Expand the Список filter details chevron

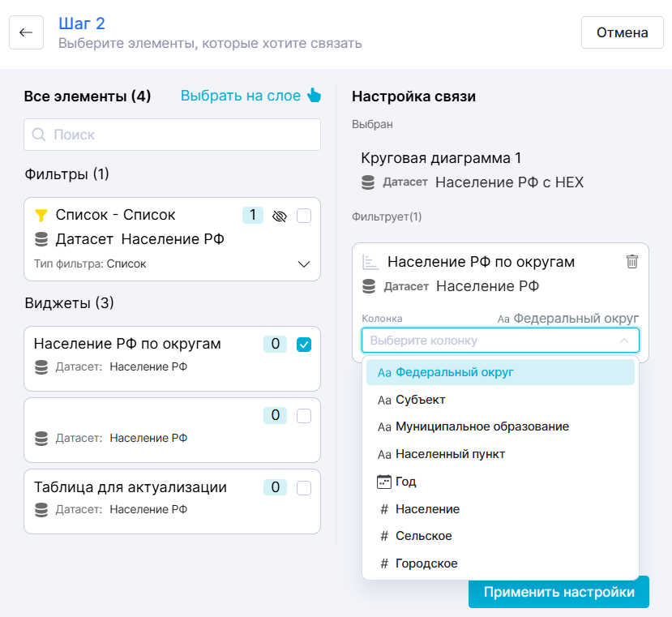pyautogui.click(x=304, y=264)
